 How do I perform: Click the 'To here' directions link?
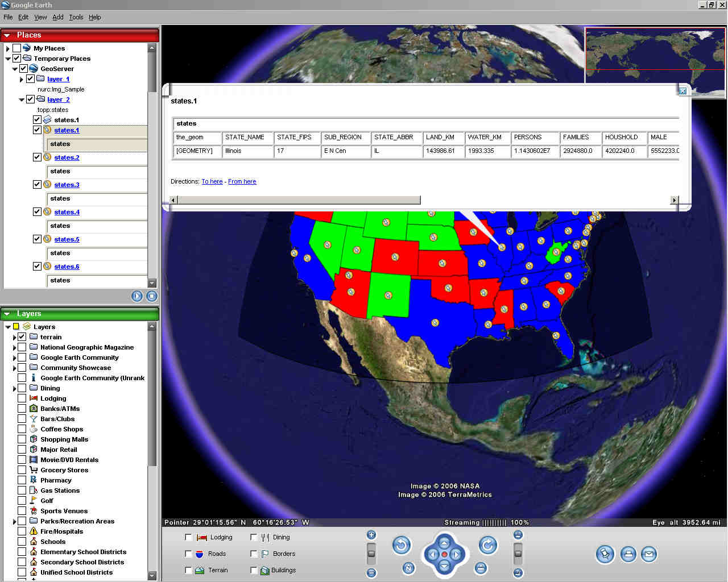pos(212,181)
